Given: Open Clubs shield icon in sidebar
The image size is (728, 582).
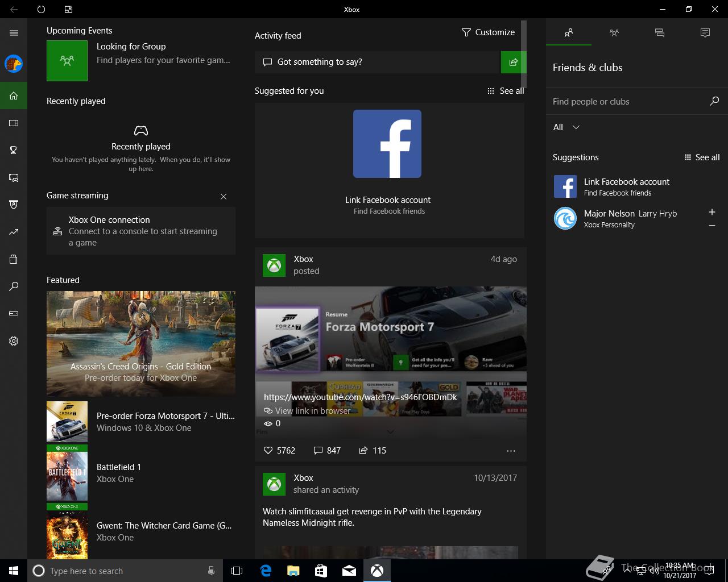Looking at the screenshot, I should [14, 205].
